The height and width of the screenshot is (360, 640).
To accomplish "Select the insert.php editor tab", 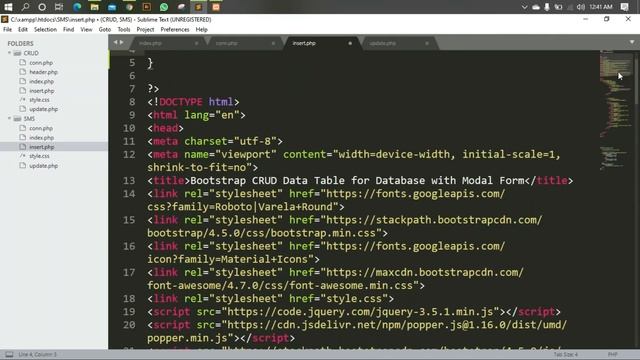I will coord(321,43).
